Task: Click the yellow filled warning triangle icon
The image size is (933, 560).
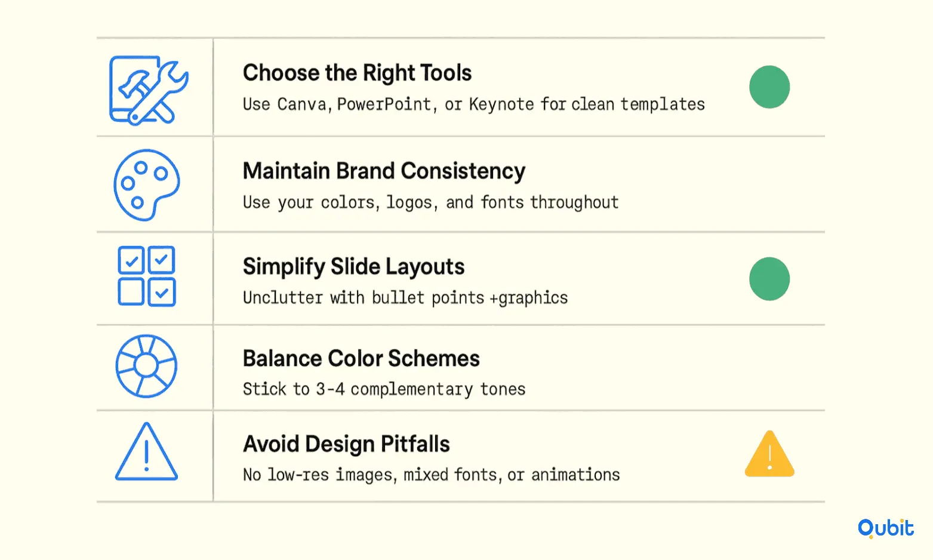Action: coord(769,454)
